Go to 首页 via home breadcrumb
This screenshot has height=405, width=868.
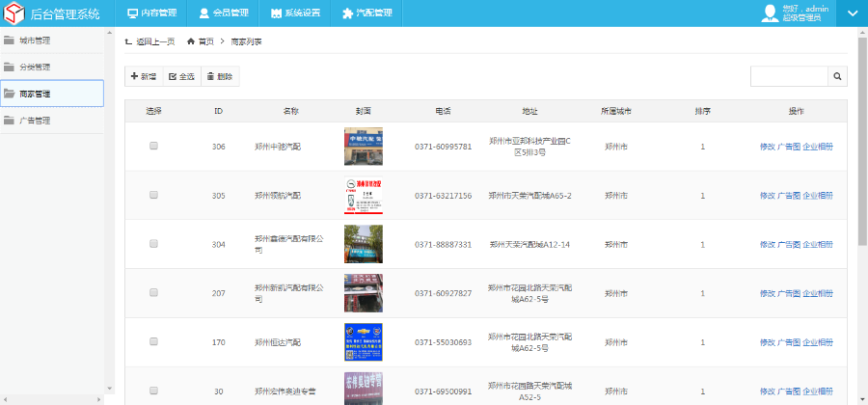click(x=201, y=42)
